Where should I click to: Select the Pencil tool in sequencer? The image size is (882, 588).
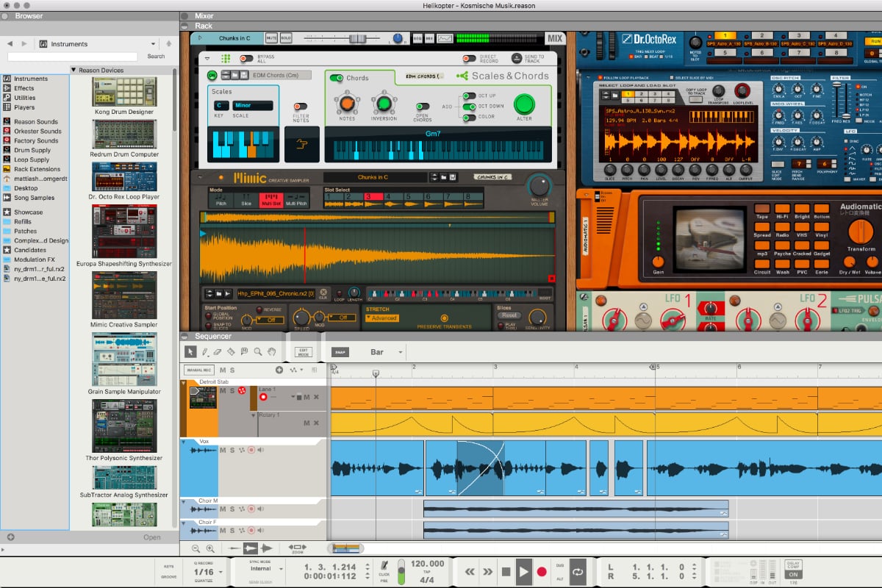tap(205, 352)
